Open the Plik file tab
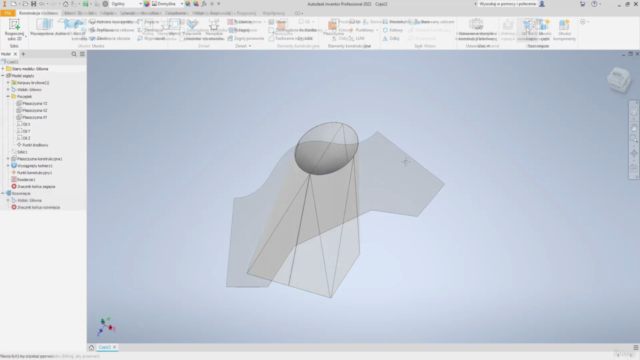Viewport: 640px width, 360px height. [7, 13]
